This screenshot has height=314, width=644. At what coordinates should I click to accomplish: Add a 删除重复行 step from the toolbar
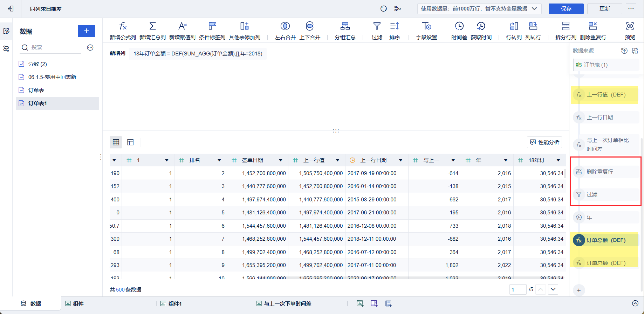(x=593, y=31)
